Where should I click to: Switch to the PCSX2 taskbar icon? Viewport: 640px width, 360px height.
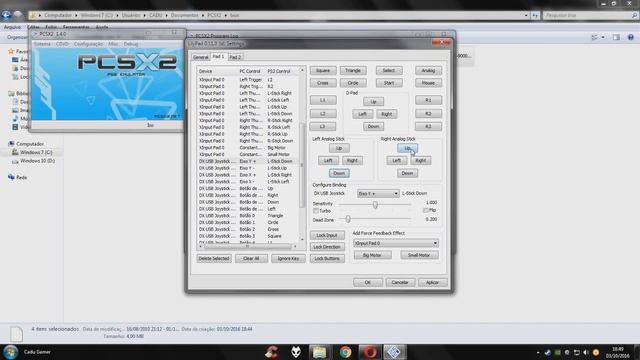[x=394, y=352]
